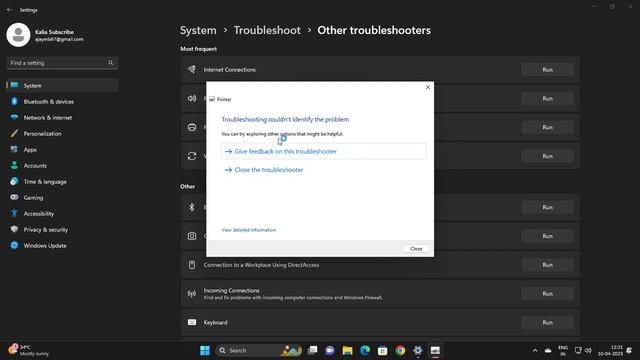The width and height of the screenshot is (640, 360).
Task: Navigate to Troubleshoot breadcrumb
Action: (x=267, y=30)
